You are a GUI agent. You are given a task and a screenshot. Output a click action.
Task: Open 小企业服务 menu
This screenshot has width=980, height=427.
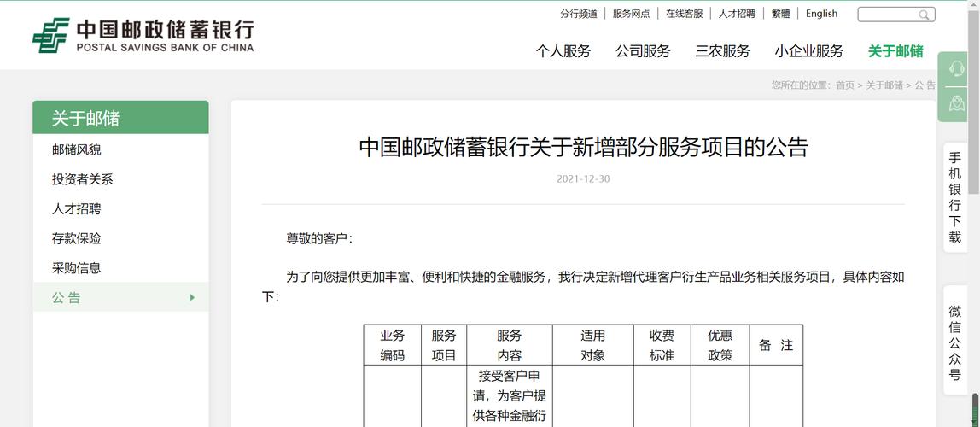tap(808, 51)
